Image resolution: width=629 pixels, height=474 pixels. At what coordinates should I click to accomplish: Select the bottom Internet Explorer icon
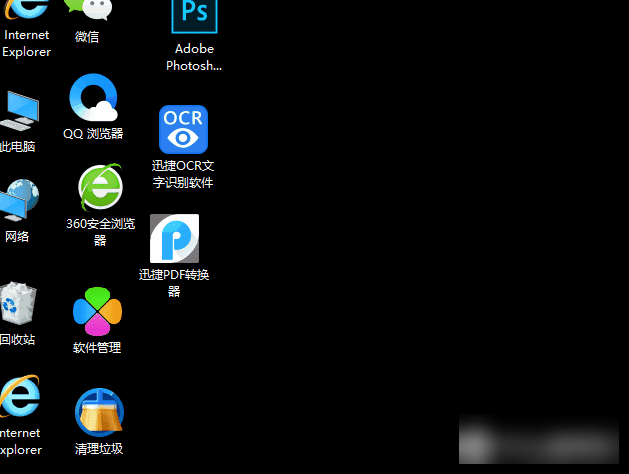point(20,397)
